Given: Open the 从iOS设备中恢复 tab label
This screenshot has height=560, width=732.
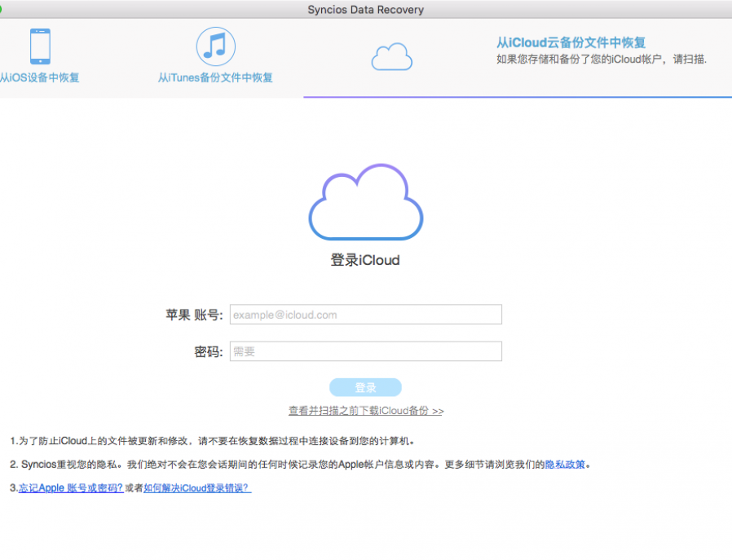Looking at the screenshot, I should pos(39,77).
